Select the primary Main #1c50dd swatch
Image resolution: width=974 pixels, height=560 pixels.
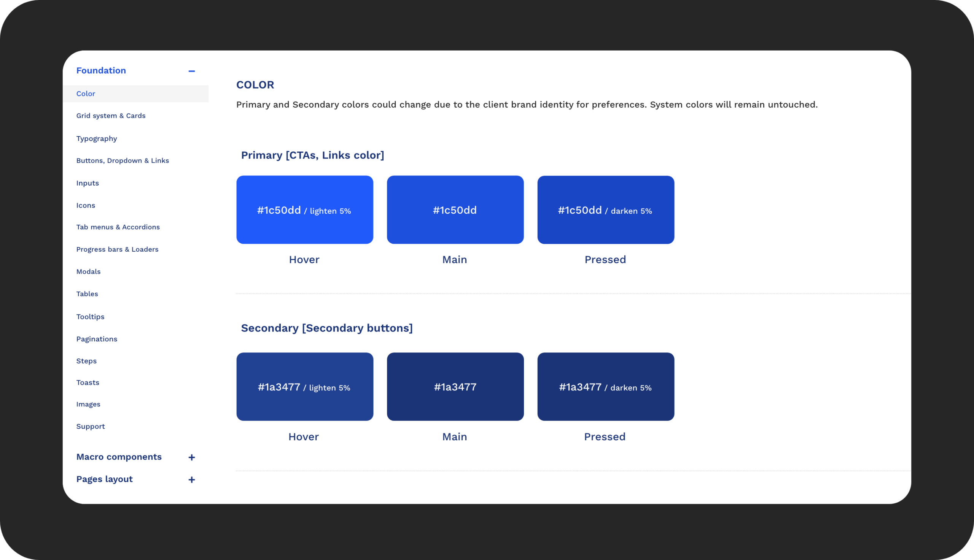pyautogui.click(x=455, y=210)
